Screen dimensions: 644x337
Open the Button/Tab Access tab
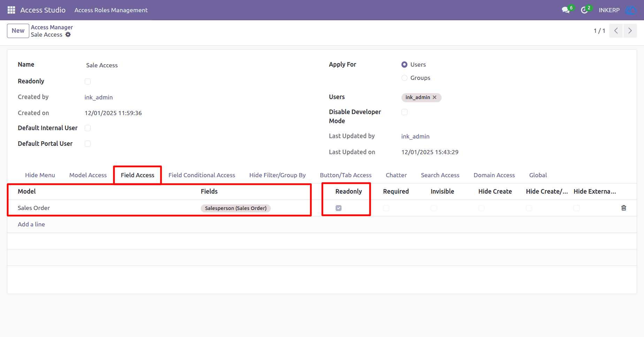[x=346, y=175]
